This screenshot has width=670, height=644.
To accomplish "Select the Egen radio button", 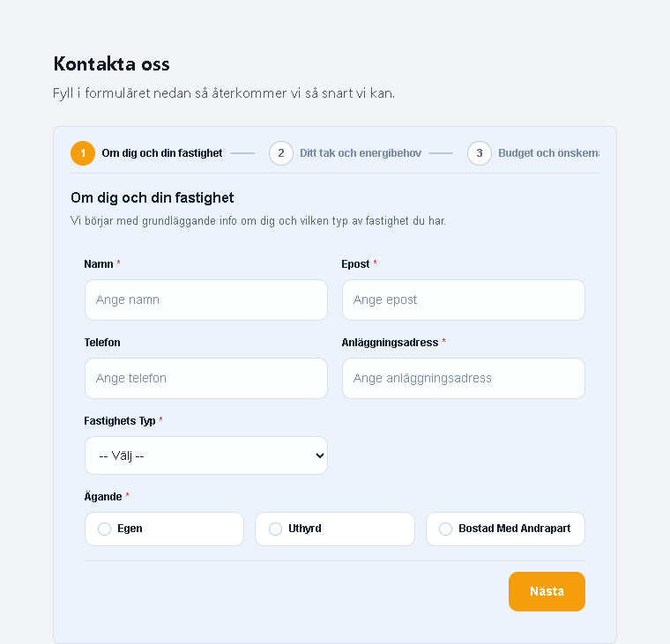I will 104,529.
